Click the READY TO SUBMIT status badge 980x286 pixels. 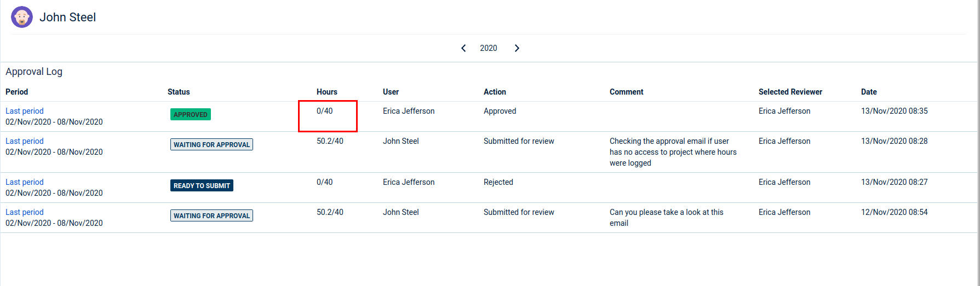point(202,185)
